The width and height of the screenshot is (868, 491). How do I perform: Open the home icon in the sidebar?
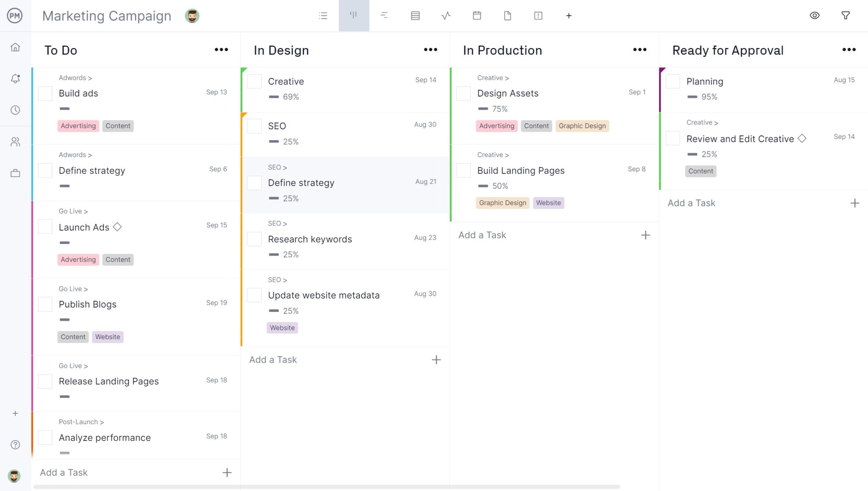(15, 47)
